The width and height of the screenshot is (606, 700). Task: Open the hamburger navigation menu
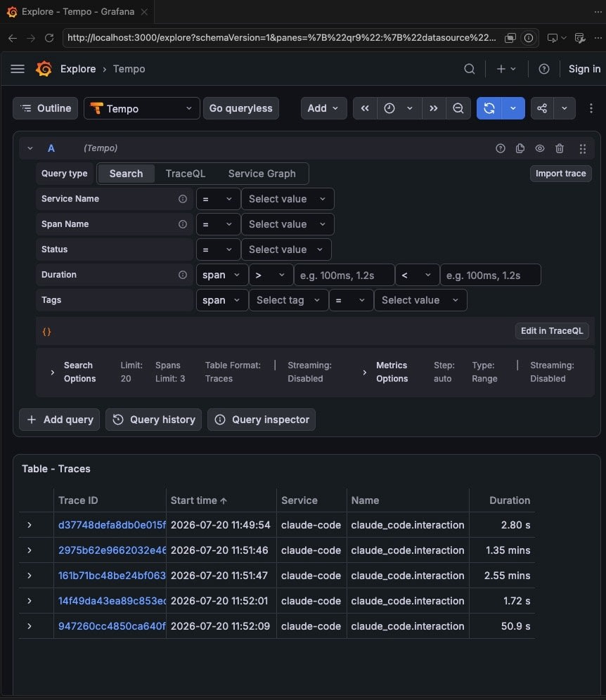18,69
